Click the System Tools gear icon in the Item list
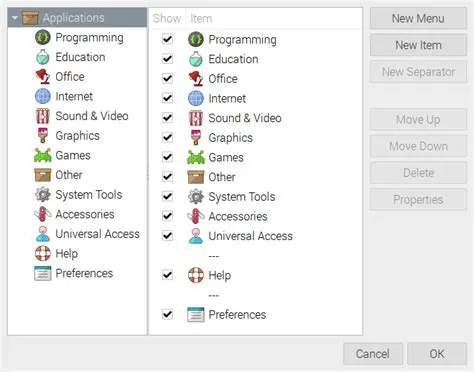 [x=196, y=197]
